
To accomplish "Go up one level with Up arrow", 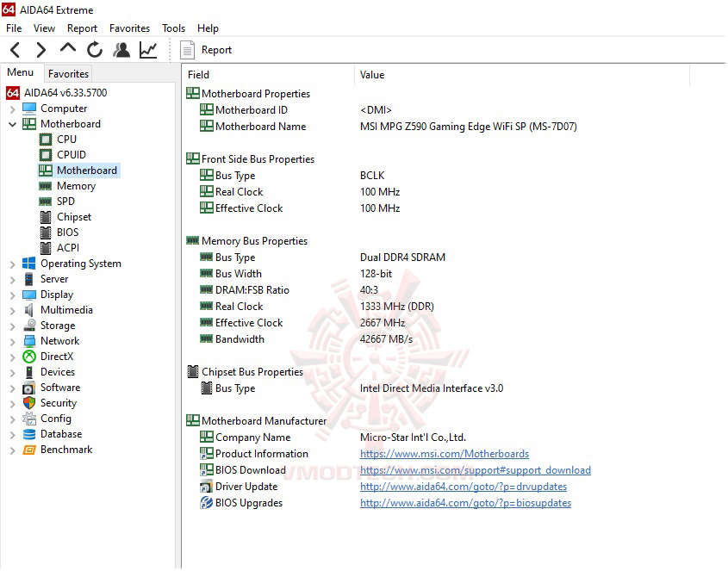I will point(68,48).
